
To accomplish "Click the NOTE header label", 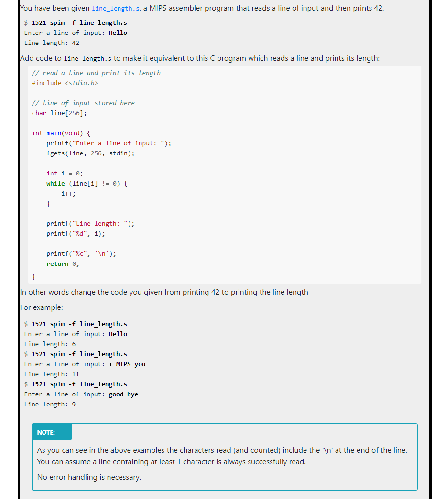I will click(x=46, y=432).
